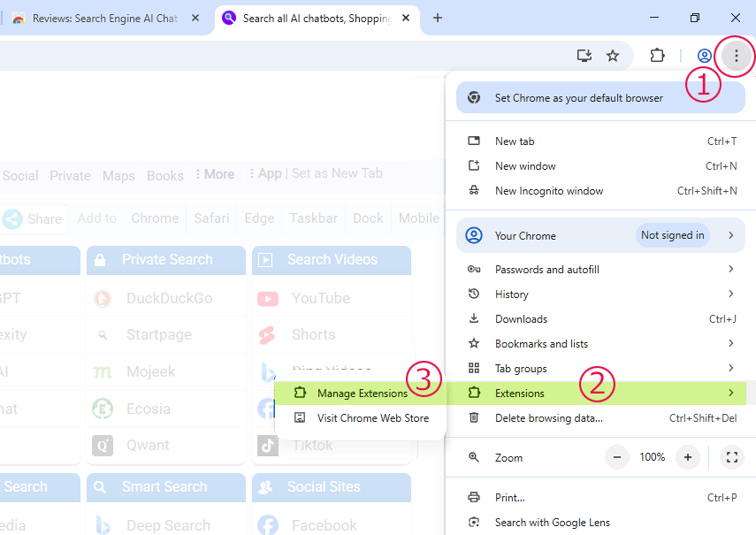Click the Chrome three-dot menu icon
This screenshot has width=756, height=535.
pyautogui.click(x=736, y=56)
